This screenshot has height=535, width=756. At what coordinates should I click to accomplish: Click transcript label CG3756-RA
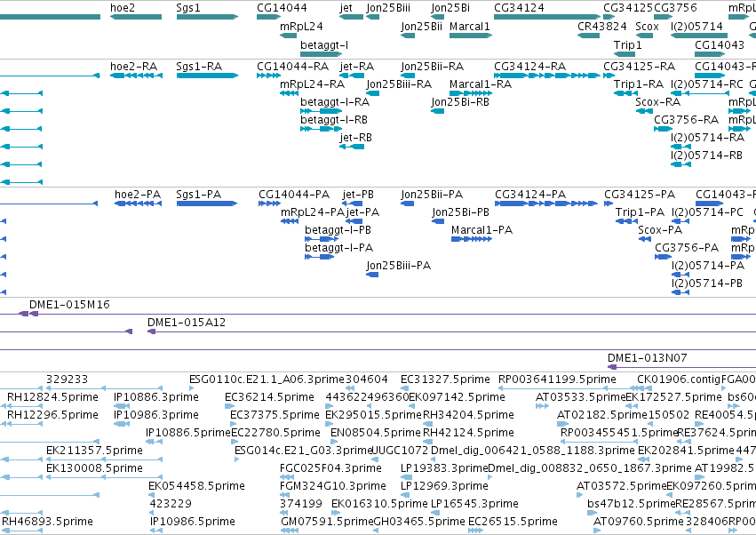pos(686,120)
